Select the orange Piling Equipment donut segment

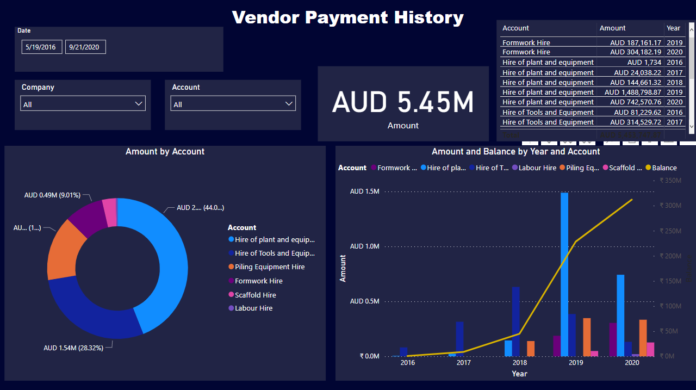[x=62, y=253]
